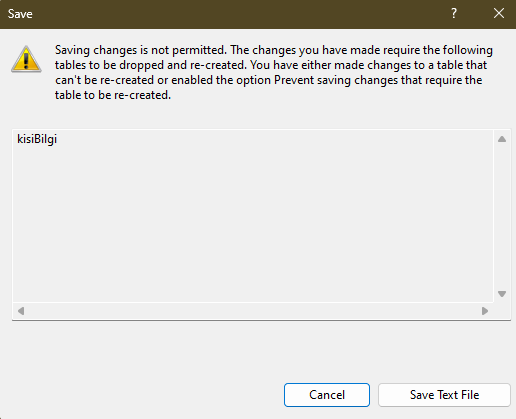Click the table list's scroll down arrow
The image size is (516, 419).
[502, 294]
